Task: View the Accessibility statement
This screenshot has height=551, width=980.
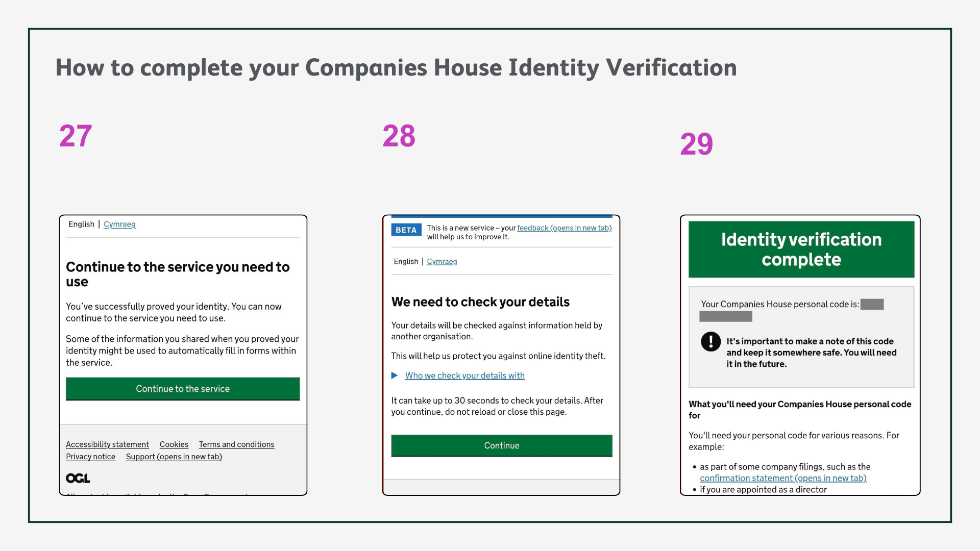Action: tap(107, 444)
